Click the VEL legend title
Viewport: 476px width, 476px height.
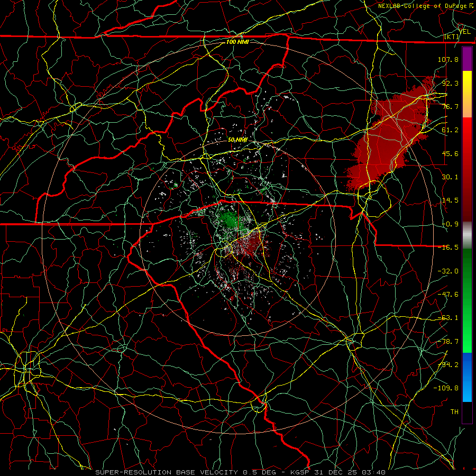point(465,31)
